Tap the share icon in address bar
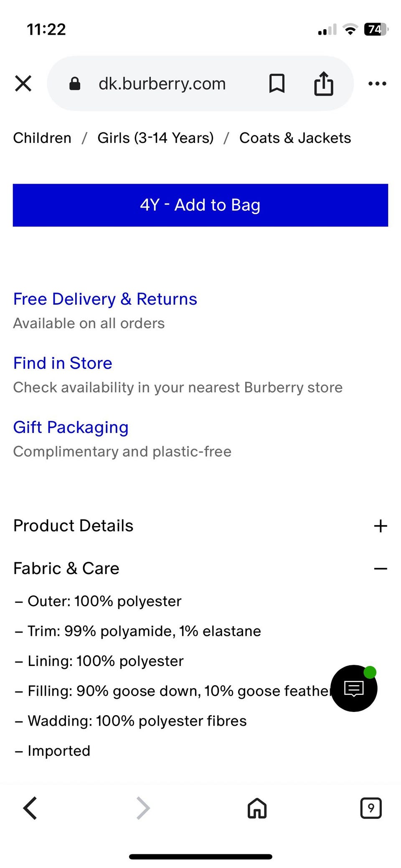Image resolution: width=401 pixels, height=868 pixels. [324, 84]
